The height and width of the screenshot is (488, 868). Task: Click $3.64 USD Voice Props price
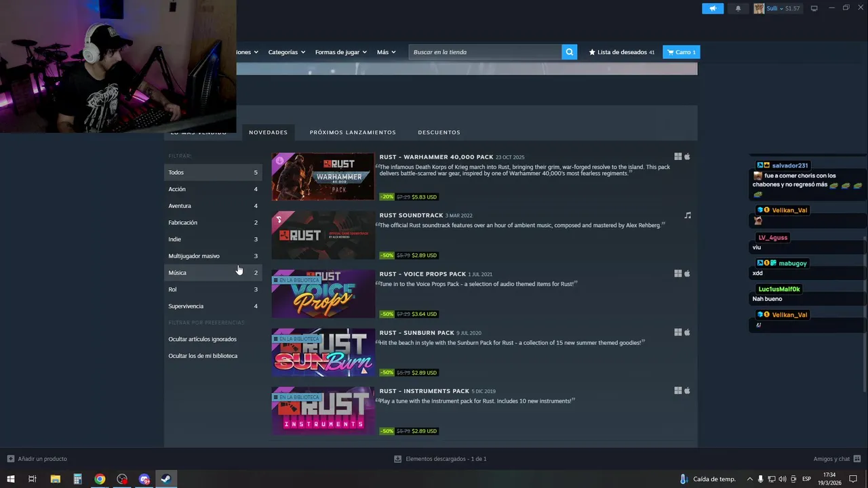425,314
